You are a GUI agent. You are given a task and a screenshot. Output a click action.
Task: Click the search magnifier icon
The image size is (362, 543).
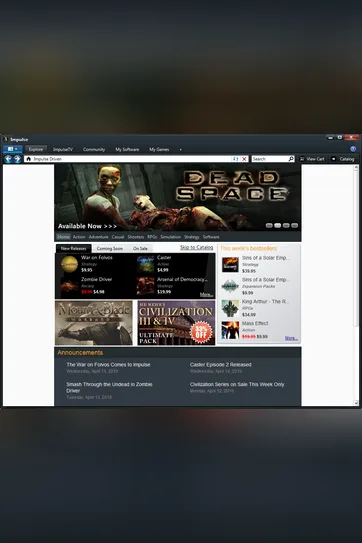(291, 159)
